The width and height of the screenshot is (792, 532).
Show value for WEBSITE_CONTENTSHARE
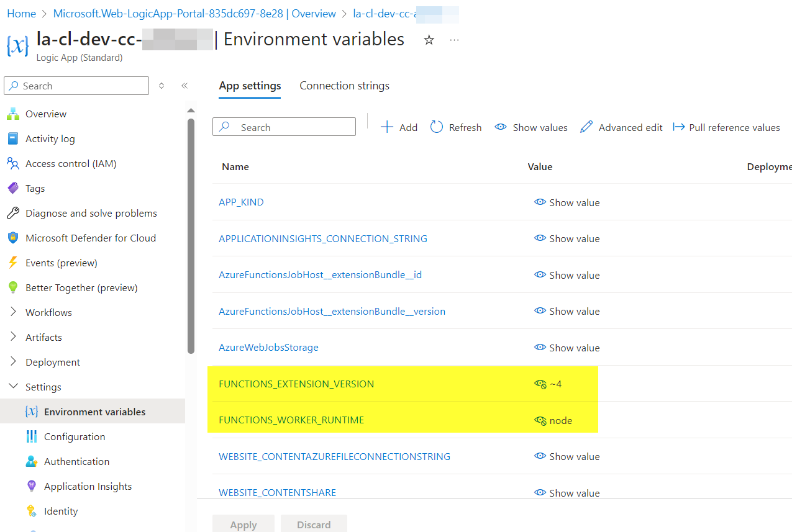click(x=567, y=493)
